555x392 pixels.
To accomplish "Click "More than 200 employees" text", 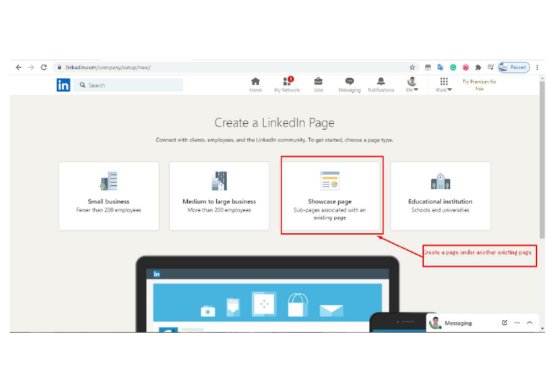I will coord(219,210).
